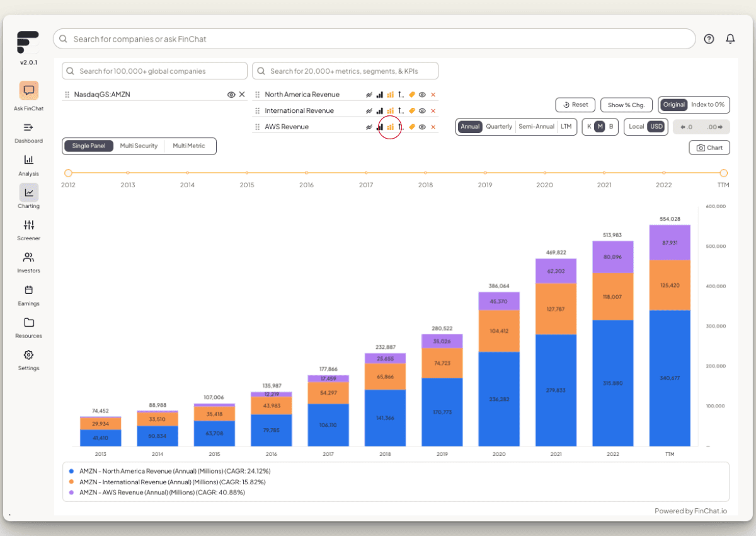Screen dimensions: 756x536
Task: Set International Revenue to bar chart
Action: point(379,111)
